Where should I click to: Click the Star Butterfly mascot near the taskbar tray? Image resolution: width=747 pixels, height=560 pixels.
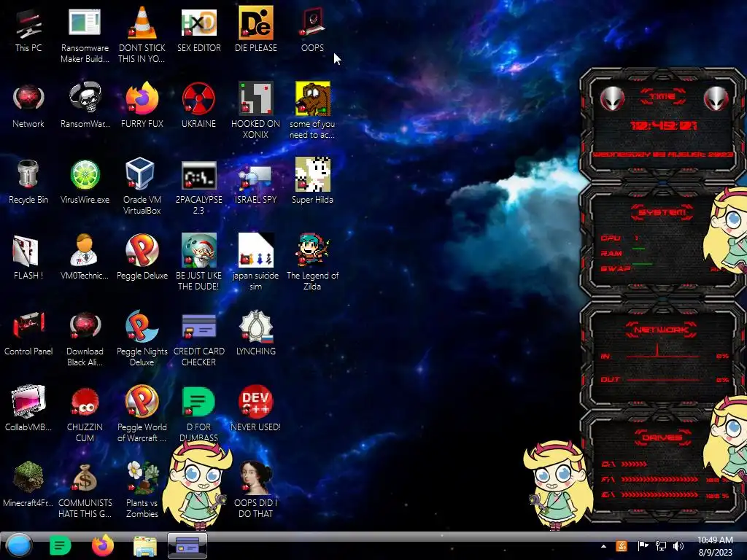coord(558,485)
